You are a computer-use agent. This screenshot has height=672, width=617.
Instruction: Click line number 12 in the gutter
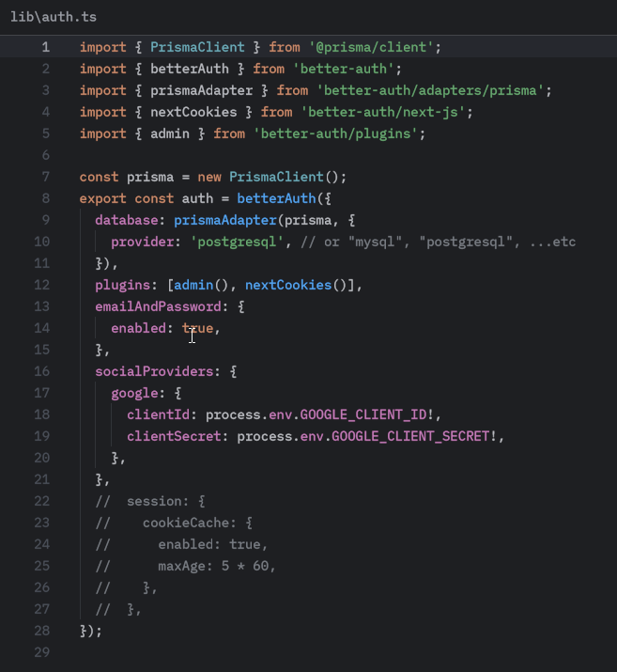tap(42, 285)
